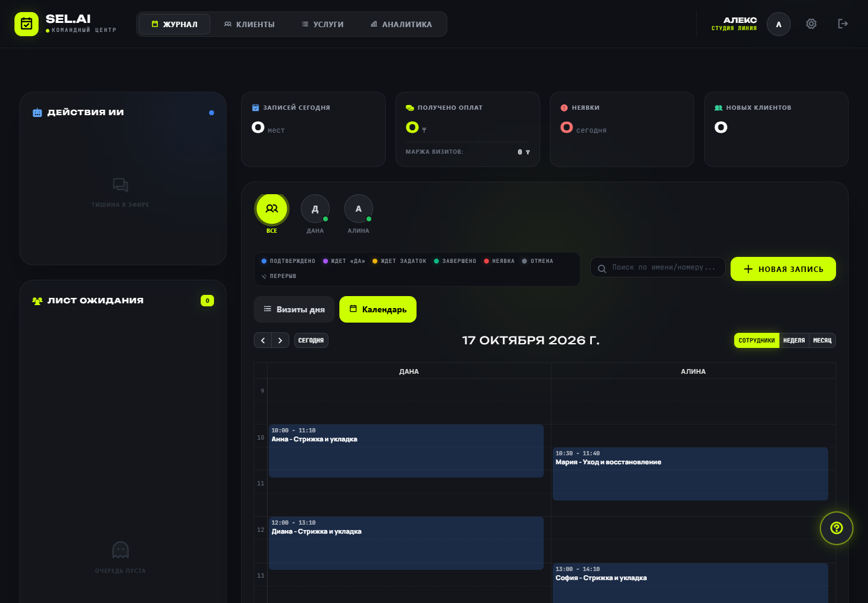Go to previous day with left chevron
Image resolution: width=868 pixels, height=603 pixels.
click(263, 341)
